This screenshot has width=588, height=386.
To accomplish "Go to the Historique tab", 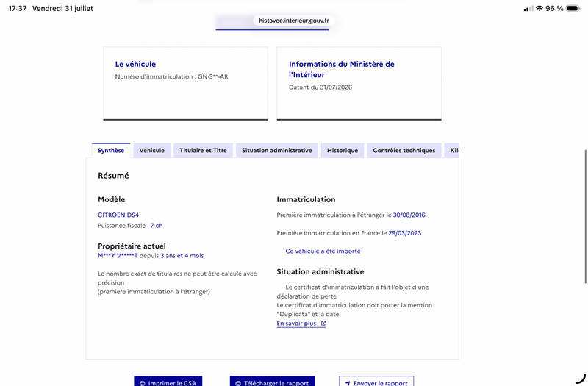I will [343, 151].
